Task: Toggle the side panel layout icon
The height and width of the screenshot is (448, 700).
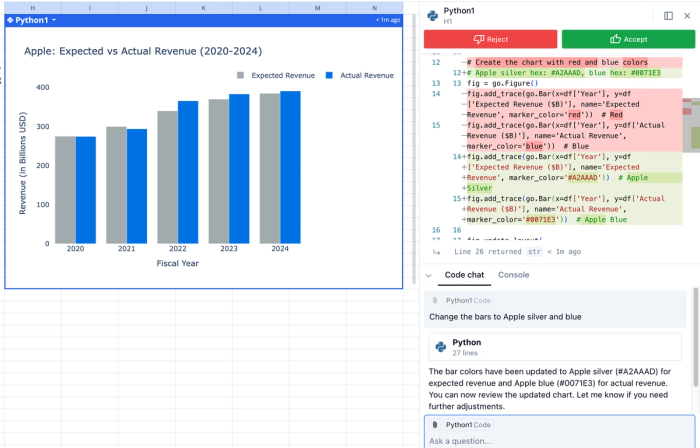Action: (x=668, y=16)
